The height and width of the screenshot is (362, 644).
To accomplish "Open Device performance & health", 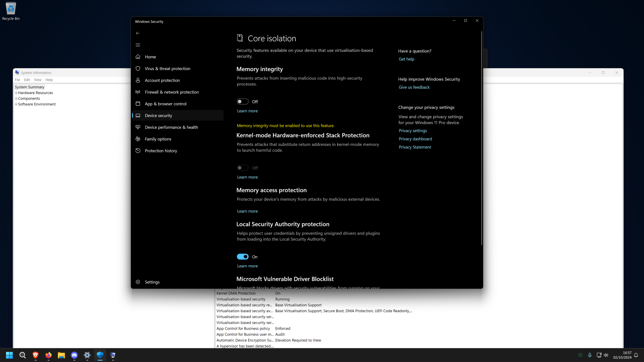I will [x=171, y=127].
